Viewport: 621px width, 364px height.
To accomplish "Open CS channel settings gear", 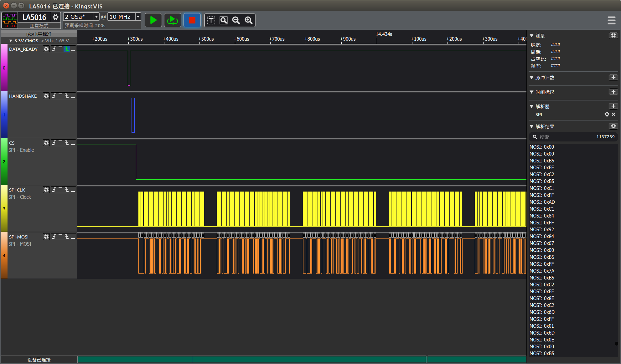I will [x=46, y=143].
